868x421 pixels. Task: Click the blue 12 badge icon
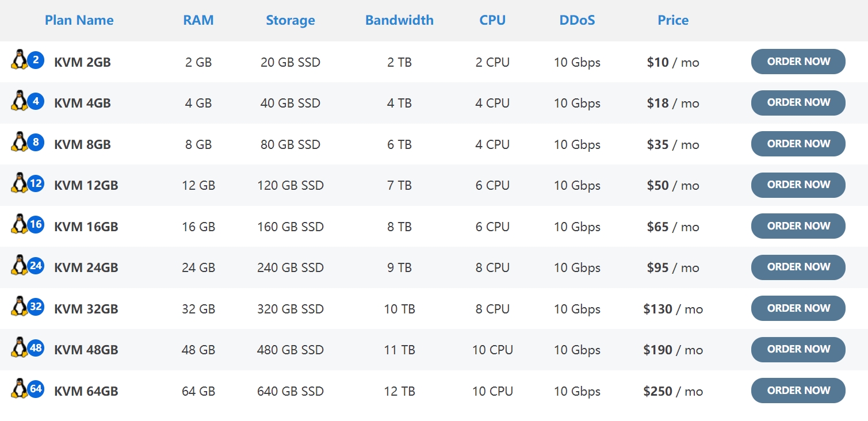tap(36, 183)
